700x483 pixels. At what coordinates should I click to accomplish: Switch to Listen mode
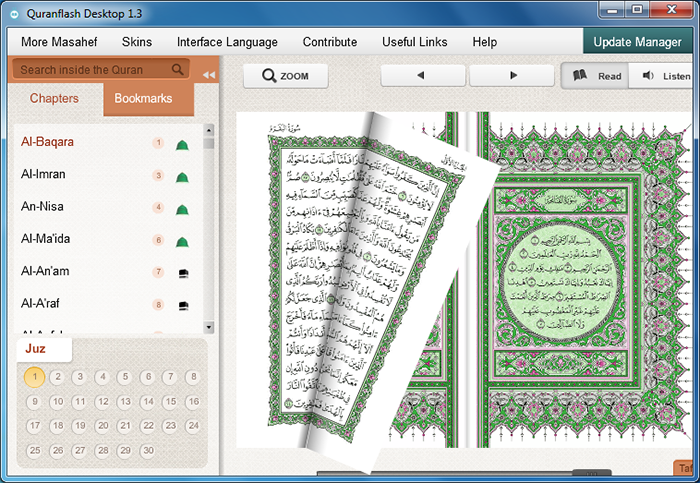(664, 76)
